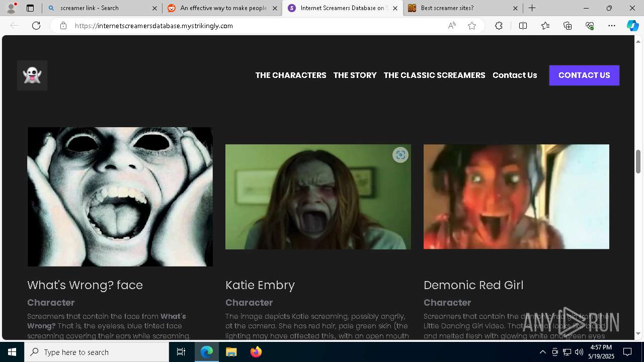The width and height of the screenshot is (644, 362).
Task: Activate Read aloud icon in address bar
Action: (452, 26)
